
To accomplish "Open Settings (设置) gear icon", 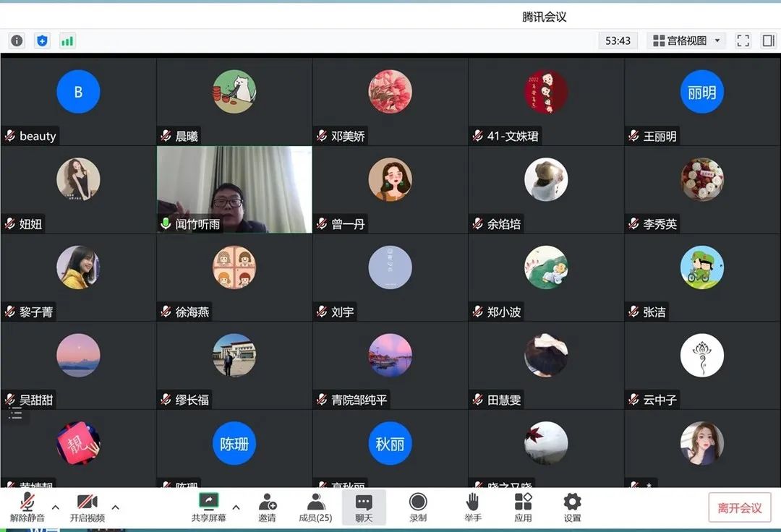I will coord(572,507).
